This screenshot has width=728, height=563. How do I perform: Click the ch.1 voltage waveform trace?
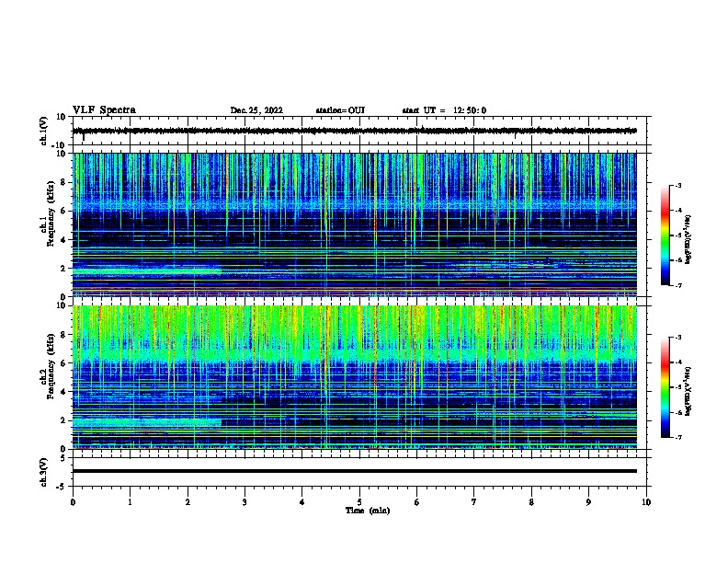(x=354, y=131)
